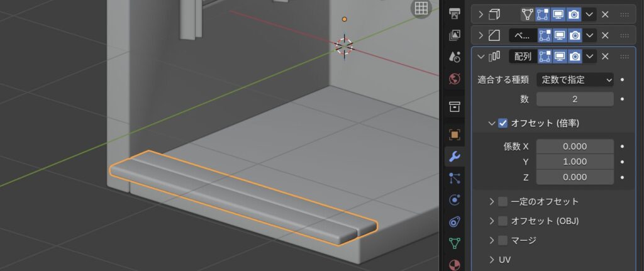
Task: Toggle the 配列 modifier viewport display
Action: click(x=558, y=57)
